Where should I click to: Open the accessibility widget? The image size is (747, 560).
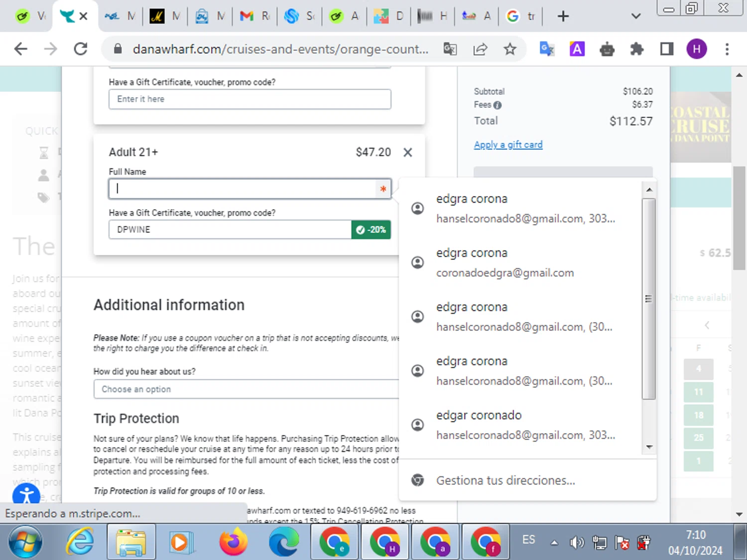(26, 495)
